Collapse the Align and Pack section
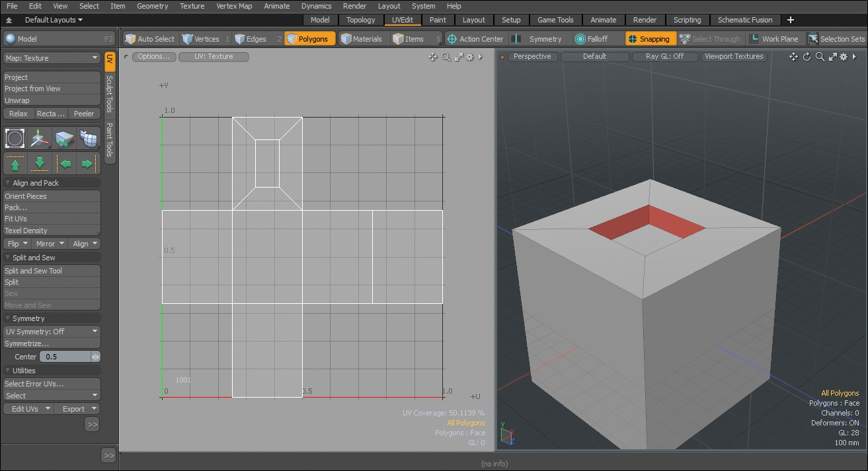 pyautogui.click(x=8, y=183)
